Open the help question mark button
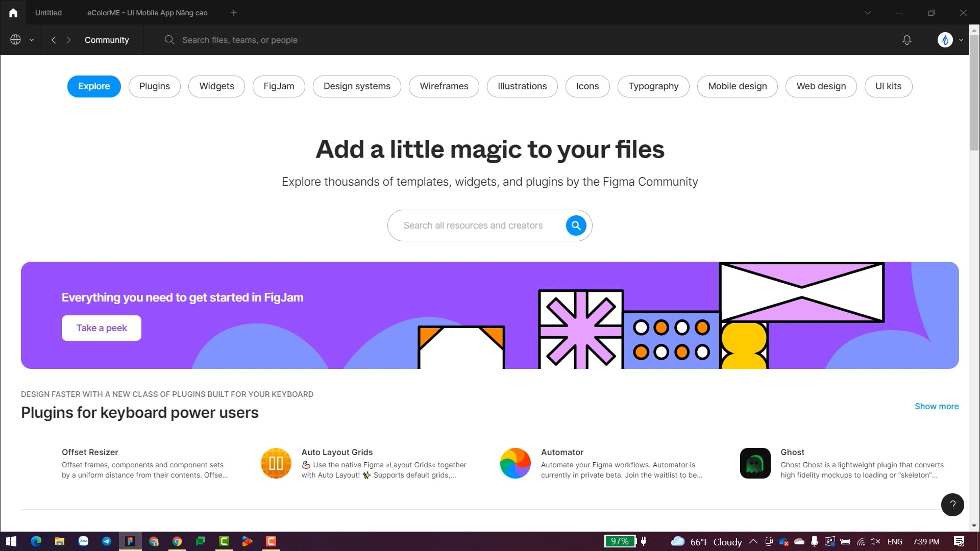 coord(952,505)
